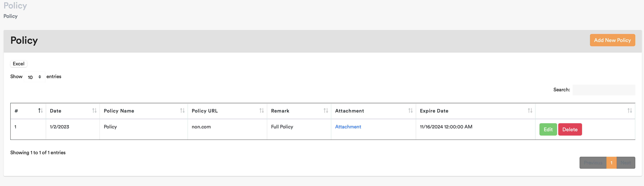
Task: Click the Policy URL sort icon
Action: (261, 111)
